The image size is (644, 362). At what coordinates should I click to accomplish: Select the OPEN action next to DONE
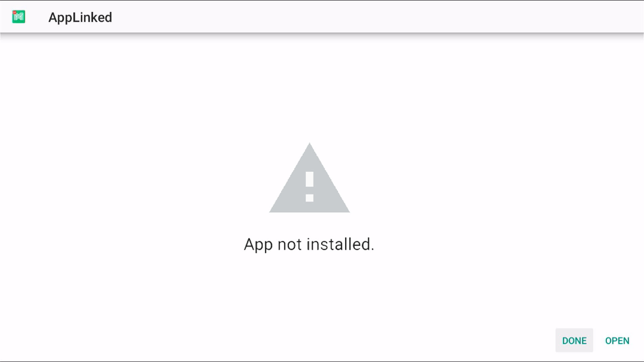coord(617,341)
